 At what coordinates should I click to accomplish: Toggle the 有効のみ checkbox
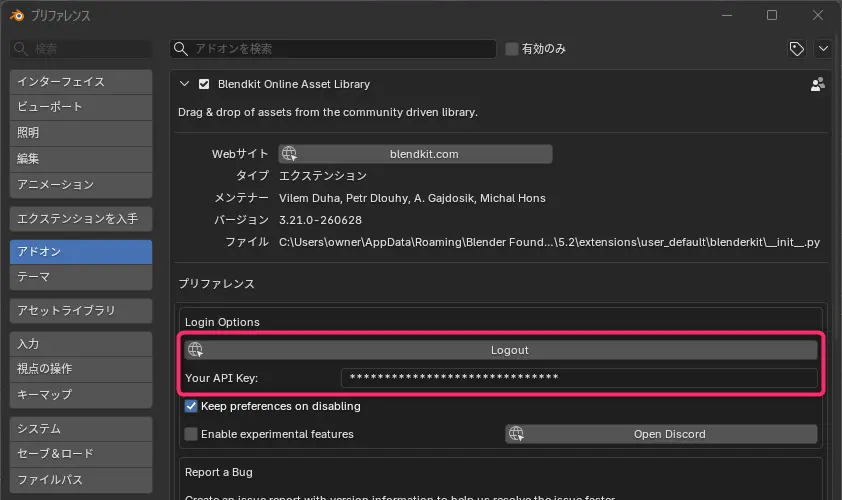pos(512,49)
